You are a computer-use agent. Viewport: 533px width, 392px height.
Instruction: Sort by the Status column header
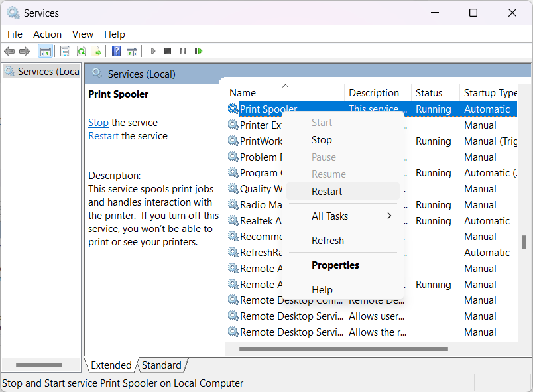(436, 92)
